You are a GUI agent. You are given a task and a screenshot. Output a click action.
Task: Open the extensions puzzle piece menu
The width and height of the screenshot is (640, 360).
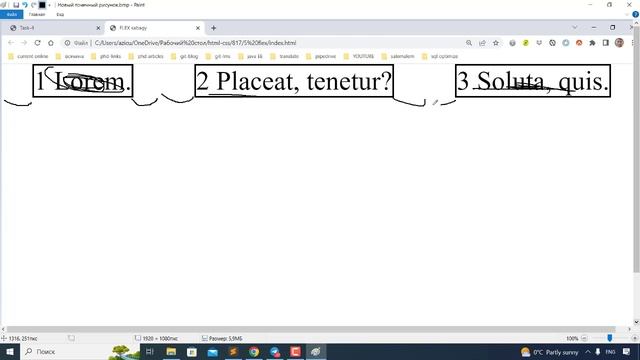coord(592,43)
